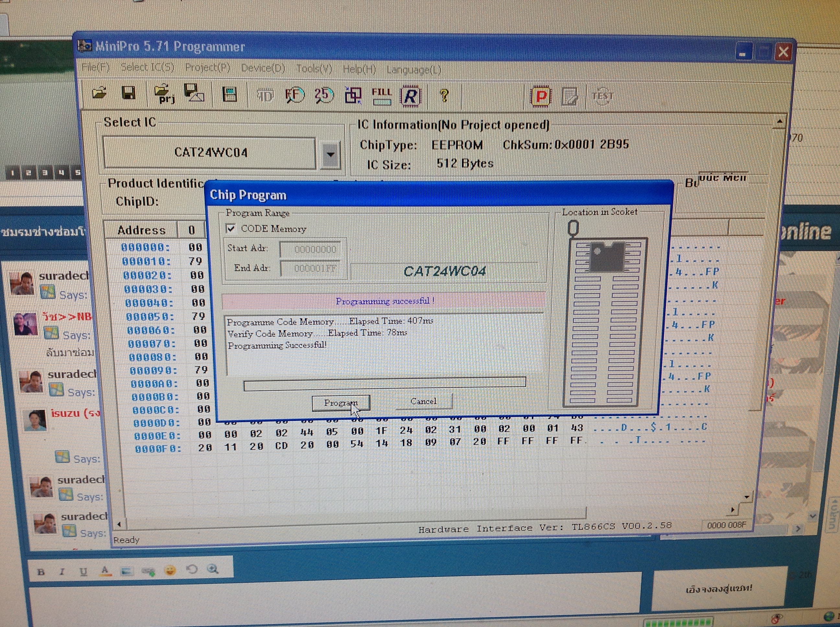Open the Device(D) menu

click(263, 68)
